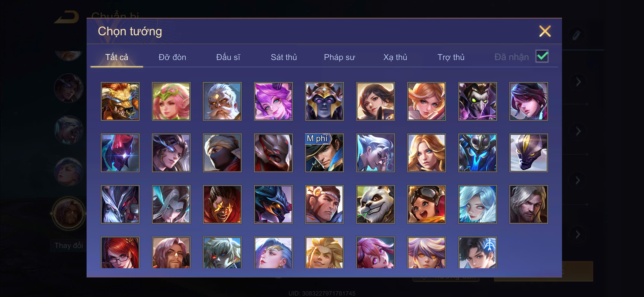Select the purple-haired girl hero portrait
Screen dimensions: 644x297
tap(273, 101)
